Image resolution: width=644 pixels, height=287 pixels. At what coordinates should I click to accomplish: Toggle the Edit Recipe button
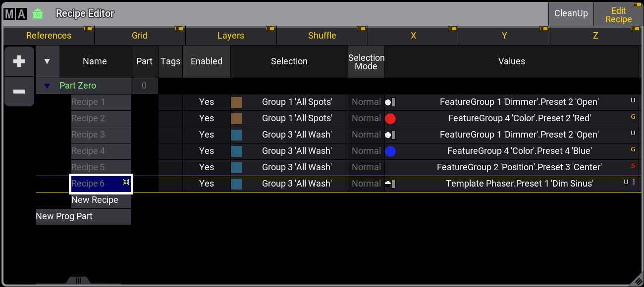(x=618, y=15)
